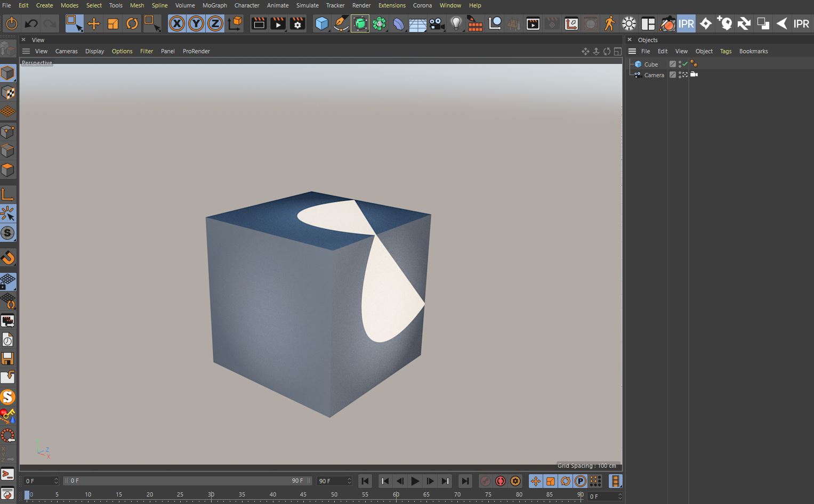Select the Spline Pen tool icon
The width and height of the screenshot is (814, 504).
341,23
